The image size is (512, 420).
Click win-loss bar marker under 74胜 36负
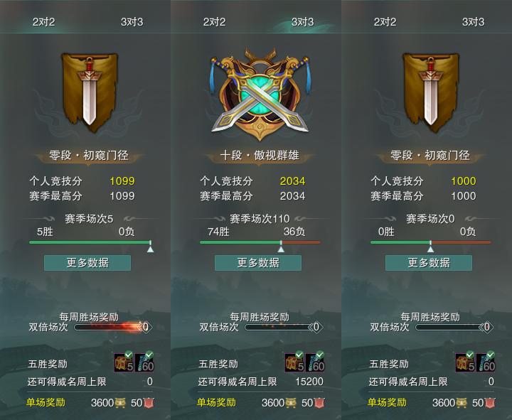tap(281, 247)
